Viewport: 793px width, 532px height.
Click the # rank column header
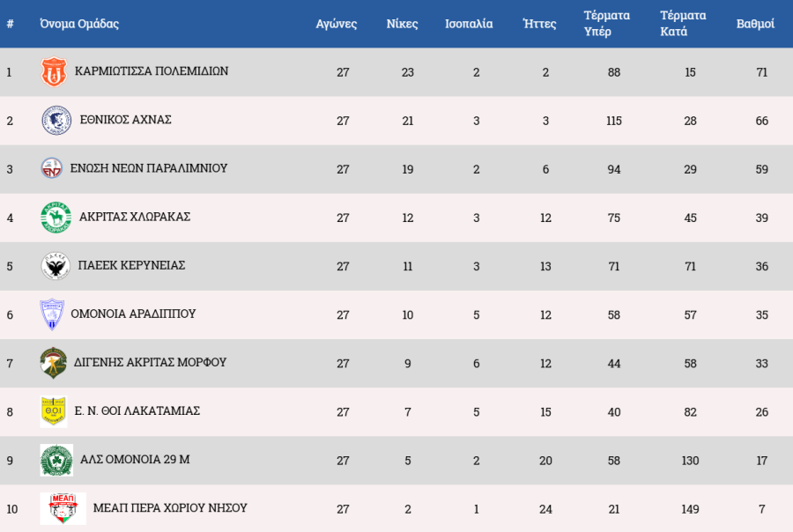pos(10,24)
